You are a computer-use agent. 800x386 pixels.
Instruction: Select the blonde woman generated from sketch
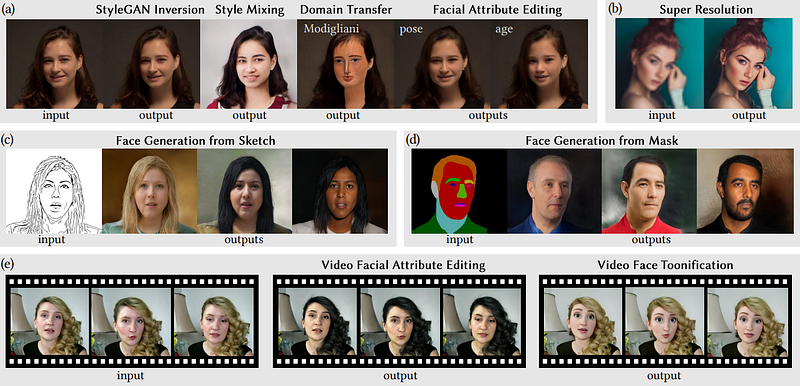pos(149,191)
